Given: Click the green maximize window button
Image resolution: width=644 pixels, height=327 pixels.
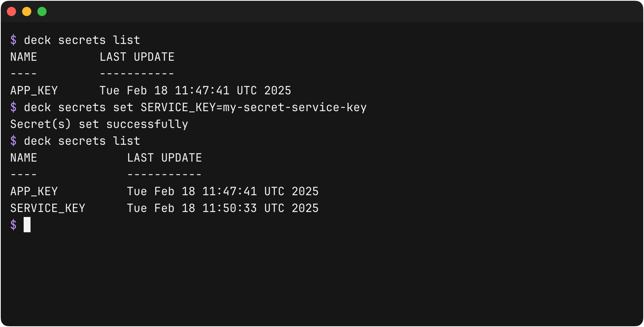Looking at the screenshot, I should click(x=42, y=11).
